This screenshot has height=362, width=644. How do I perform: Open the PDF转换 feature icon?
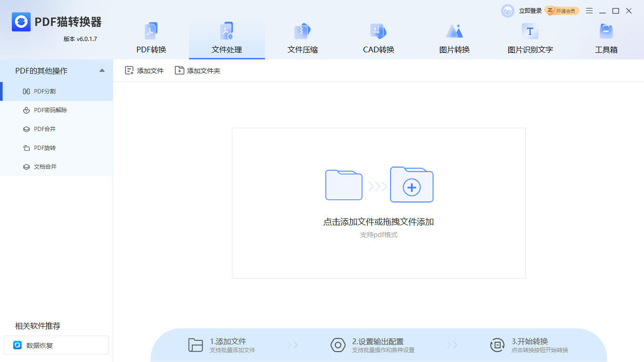tap(151, 31)
